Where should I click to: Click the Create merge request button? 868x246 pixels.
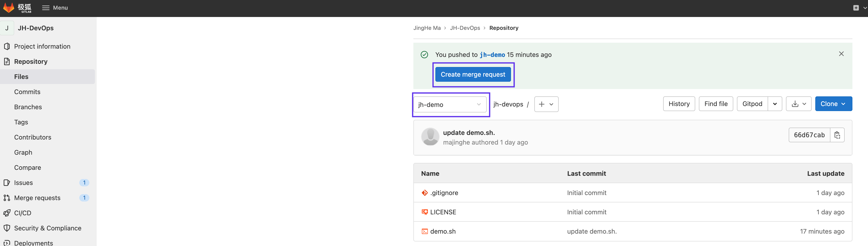pyautogui.click(x=472, y=75)
